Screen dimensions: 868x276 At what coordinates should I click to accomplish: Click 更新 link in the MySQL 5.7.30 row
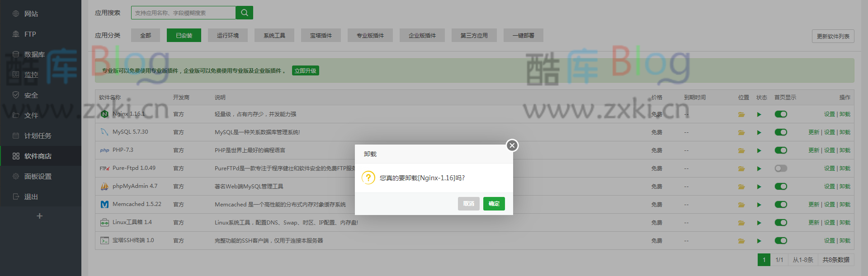[x=814, y=132]
